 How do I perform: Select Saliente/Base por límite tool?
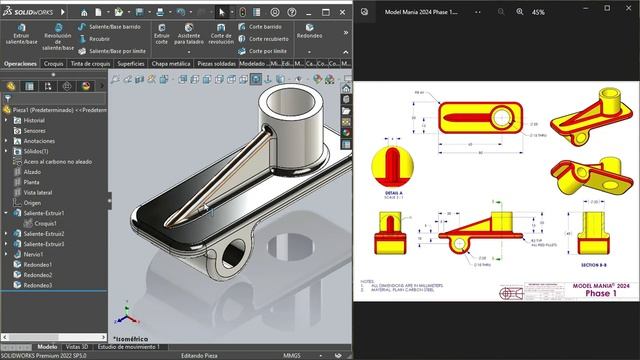click(112, 51)
